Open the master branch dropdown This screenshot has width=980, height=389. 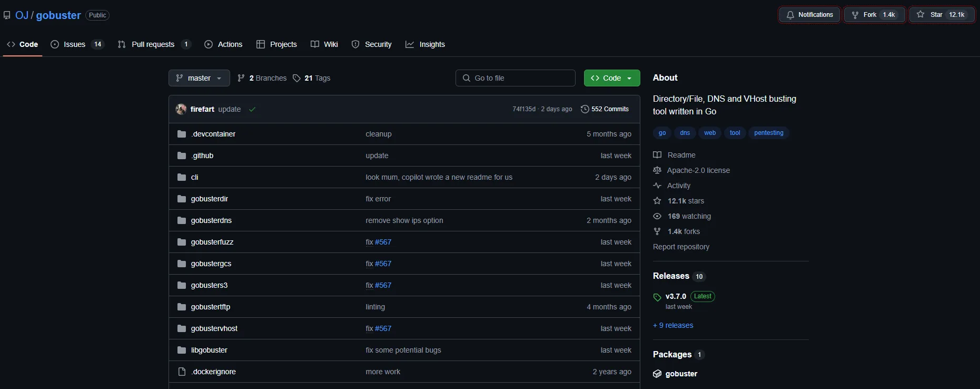tap(199, 78)
